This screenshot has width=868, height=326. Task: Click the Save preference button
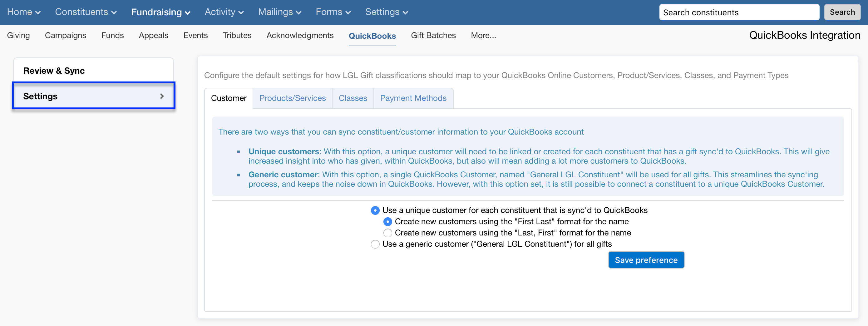pyautogui.click(x=646, y=259)
